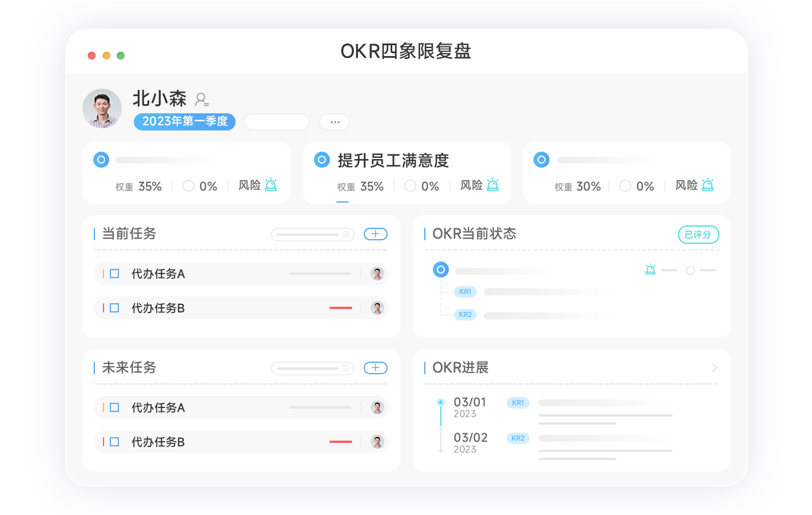The width and height of the screenshot is (812, 515).
Task: Select the 2023年第一季度 period tag
Action: (185, 121)
